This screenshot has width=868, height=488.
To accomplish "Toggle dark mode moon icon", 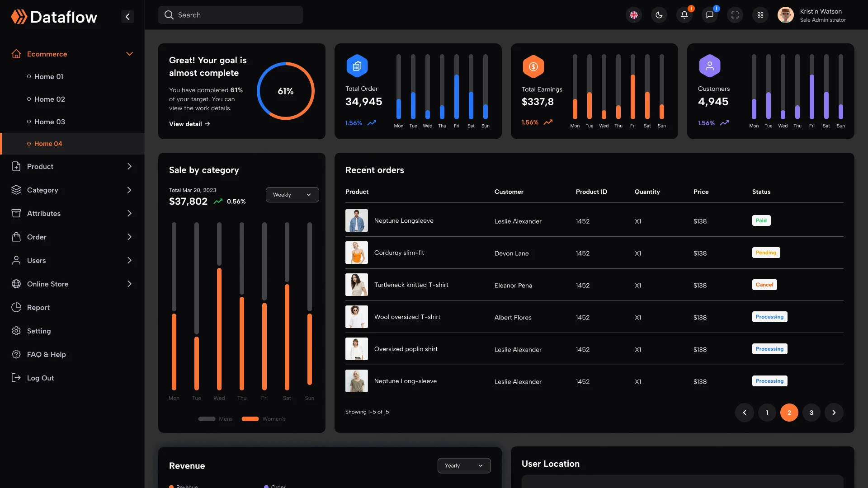I will tap(659, 15).
